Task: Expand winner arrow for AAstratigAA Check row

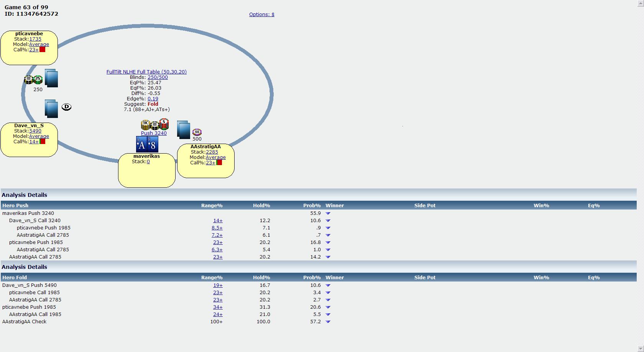Action: click(x=328, y=322)
